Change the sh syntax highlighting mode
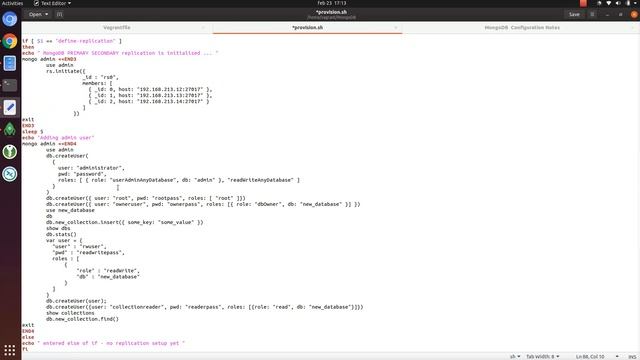This screenshot has width=640, height=360. (x=515, y=357)
